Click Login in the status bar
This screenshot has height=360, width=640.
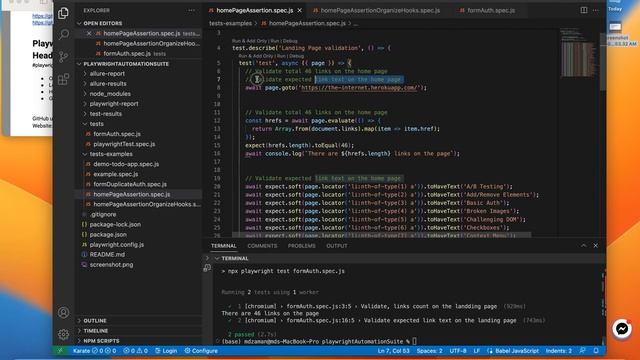pyautogui.click(x=166, y=351)
